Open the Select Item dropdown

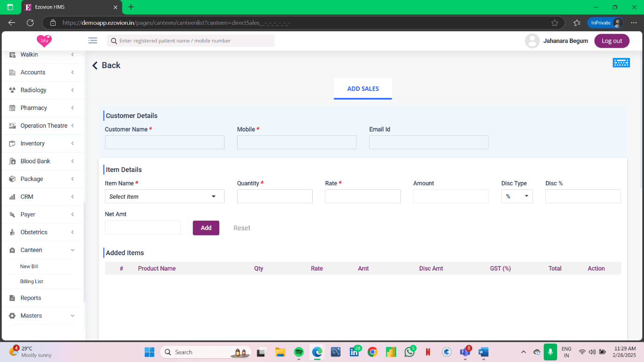[x=164, y=196]
